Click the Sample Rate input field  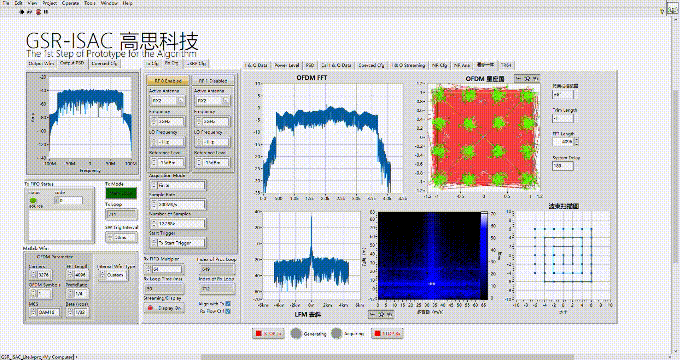click(178, 204)
